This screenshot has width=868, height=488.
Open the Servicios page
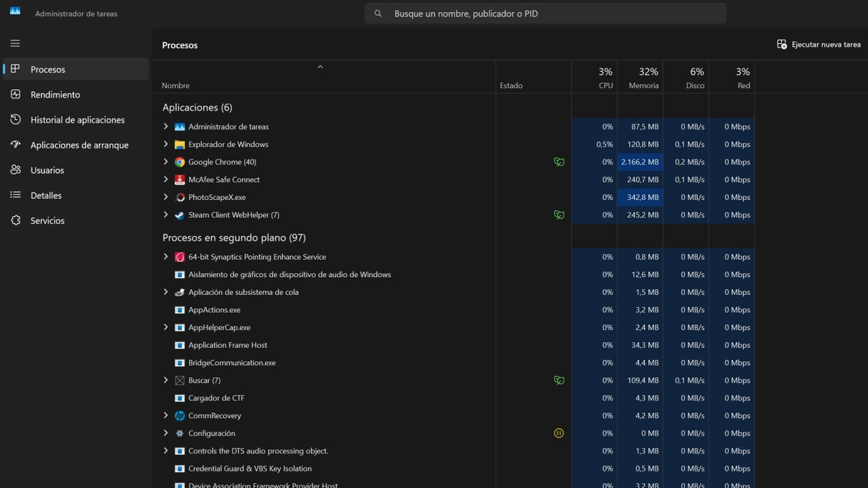tap(76, 221)
